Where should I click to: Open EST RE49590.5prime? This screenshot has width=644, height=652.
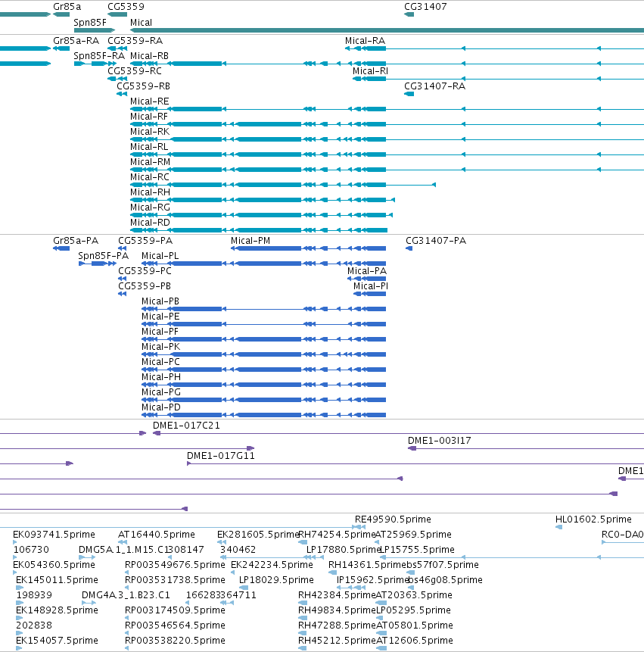click(x=393, y=519)
